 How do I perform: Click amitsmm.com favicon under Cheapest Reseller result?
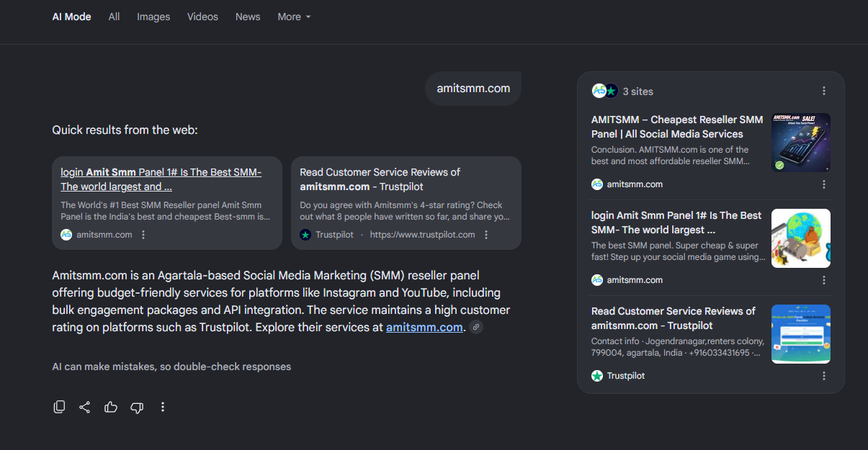pos(597,184)
